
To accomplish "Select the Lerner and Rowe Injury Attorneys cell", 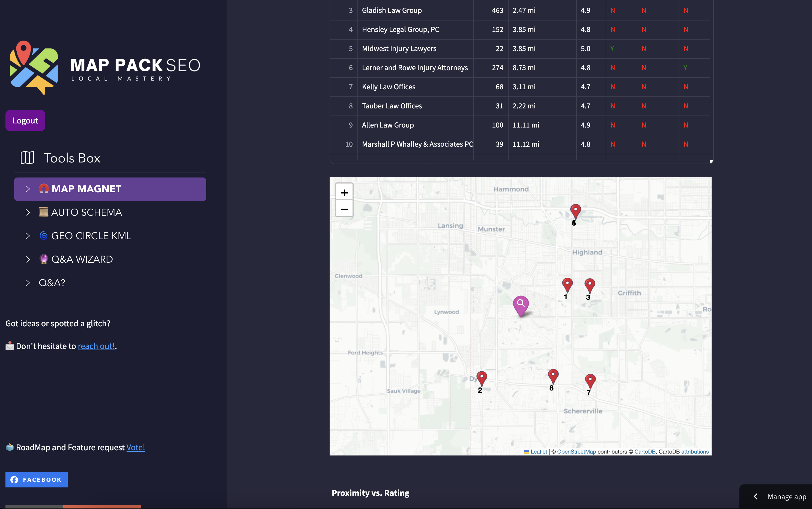I will click(x=416, y=68).
